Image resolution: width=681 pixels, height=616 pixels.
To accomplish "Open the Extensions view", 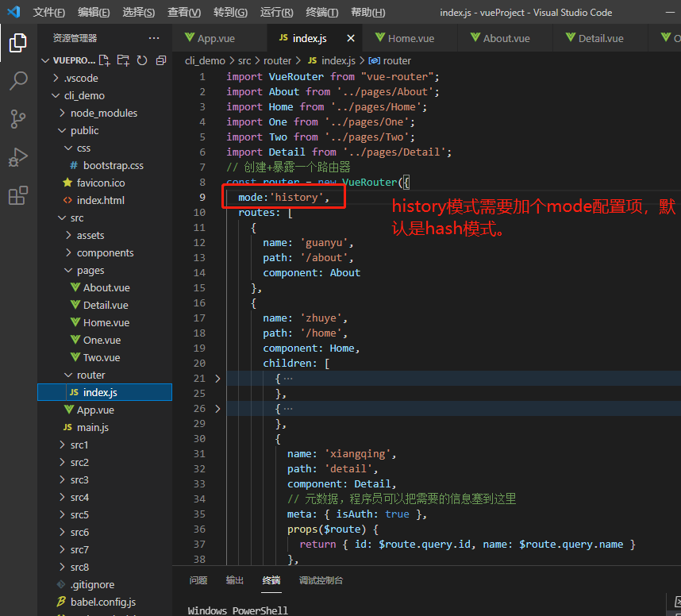I will (17, 195).
